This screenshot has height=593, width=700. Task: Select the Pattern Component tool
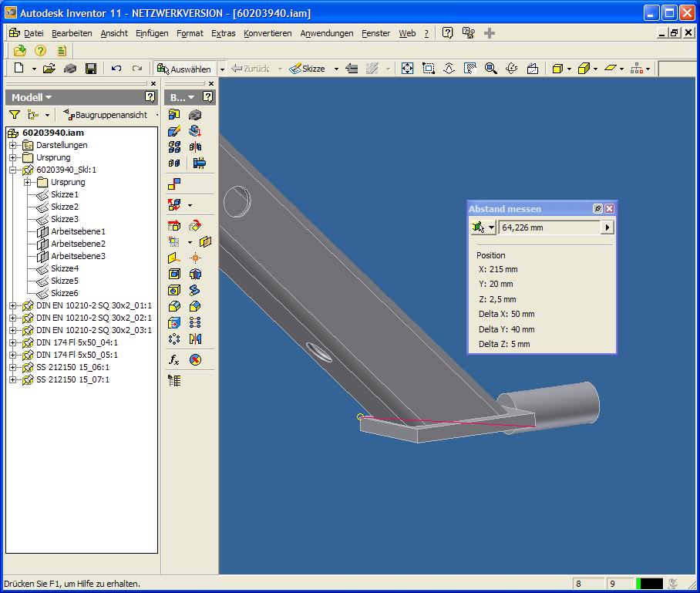click(x=174, y=147)
